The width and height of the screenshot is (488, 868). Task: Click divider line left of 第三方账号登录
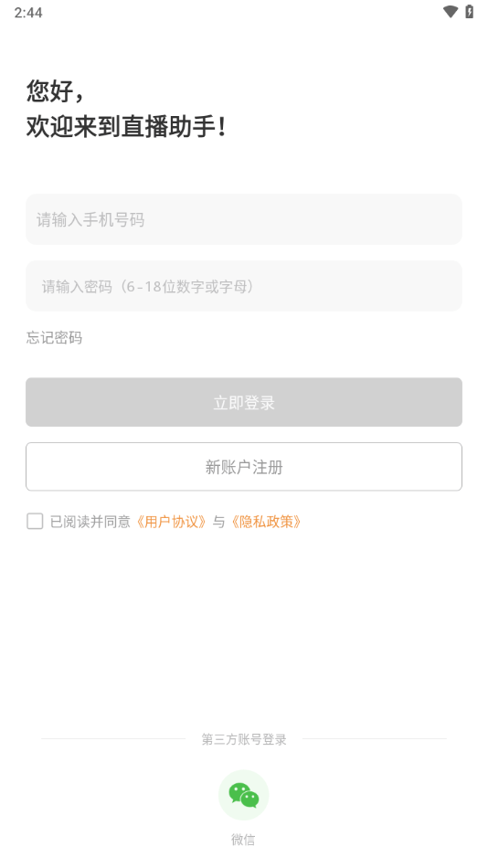tap(113, 738)
